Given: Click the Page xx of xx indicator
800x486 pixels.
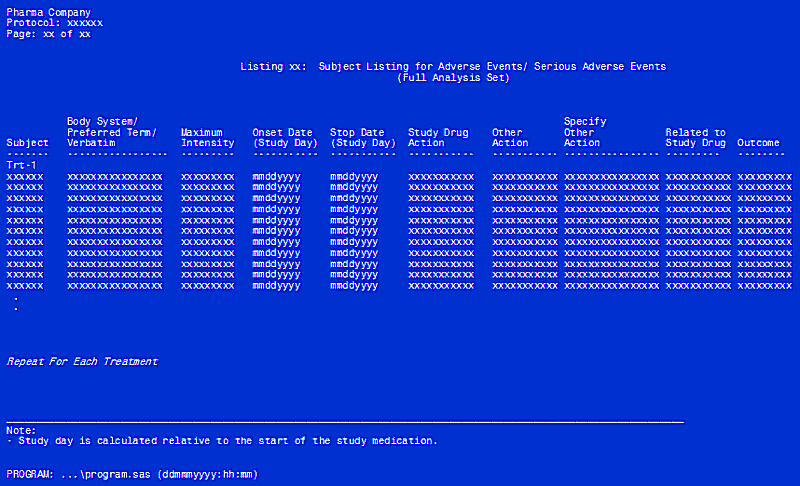Looking at the screenshot, I should pos(48,34).
